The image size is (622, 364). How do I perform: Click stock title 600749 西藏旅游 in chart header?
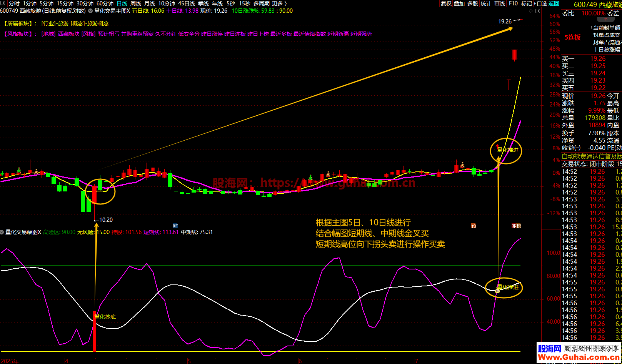tap(43, 11)
